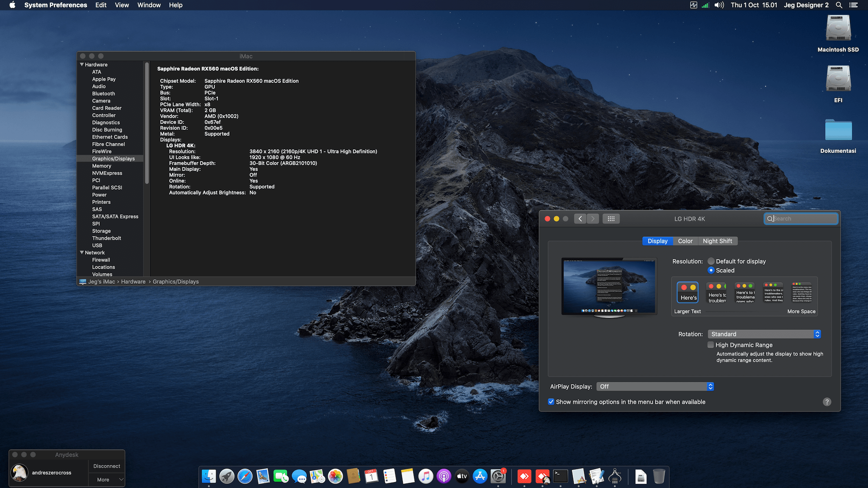The height and width of the screenshot is (488, 868).
Task: Click the Search field in Display preferences
Action: click(801, 218)
